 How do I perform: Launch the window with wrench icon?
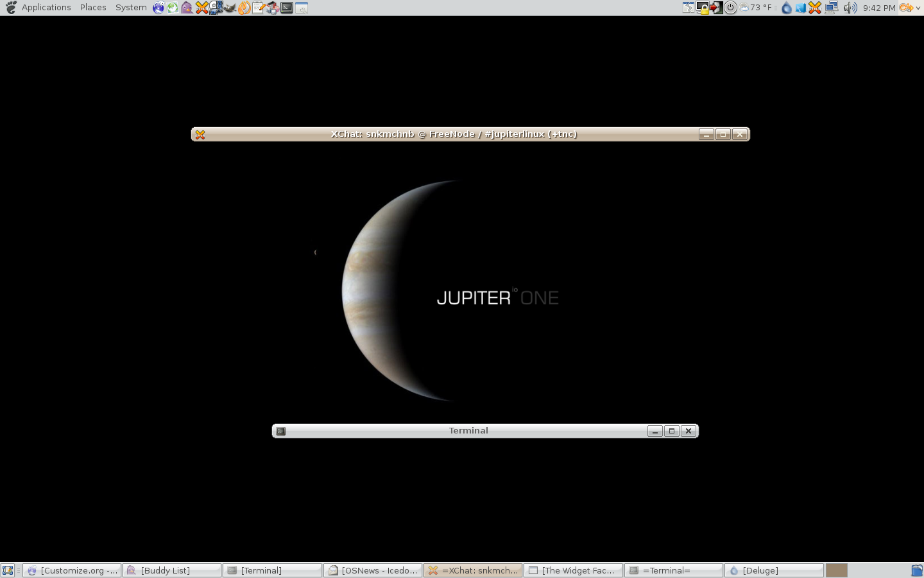coord(301,8)
